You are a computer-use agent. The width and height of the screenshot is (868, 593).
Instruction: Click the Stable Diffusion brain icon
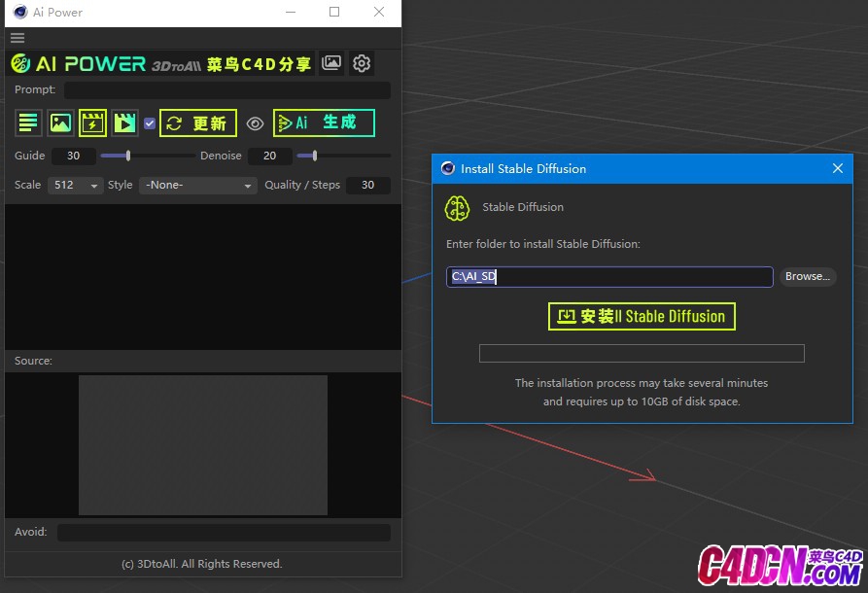point(457,208)
